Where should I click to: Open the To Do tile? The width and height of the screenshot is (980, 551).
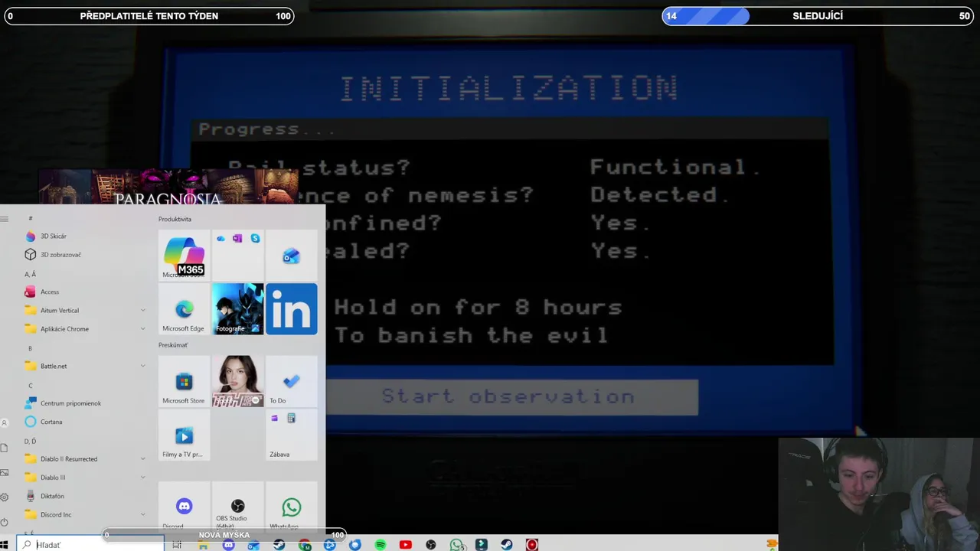point(291,381)
